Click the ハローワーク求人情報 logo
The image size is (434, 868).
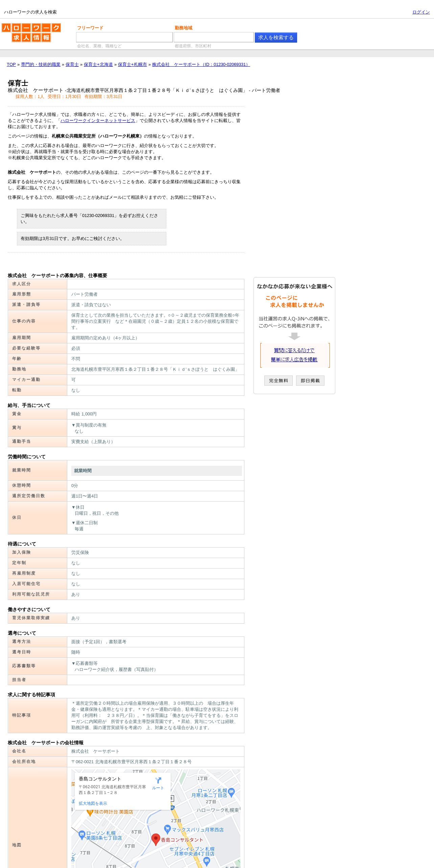31,33
